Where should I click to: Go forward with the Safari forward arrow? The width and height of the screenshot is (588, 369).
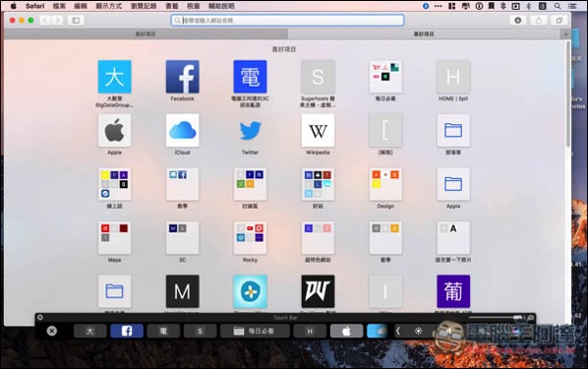(57, 21)
